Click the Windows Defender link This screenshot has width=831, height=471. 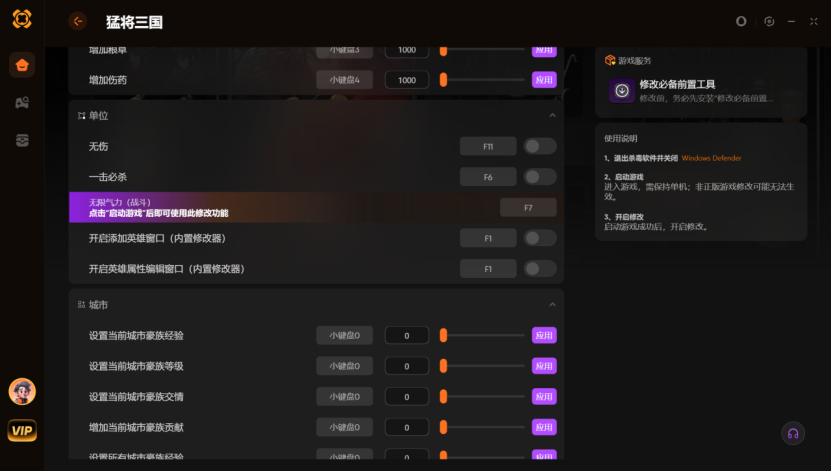(711, 158)
